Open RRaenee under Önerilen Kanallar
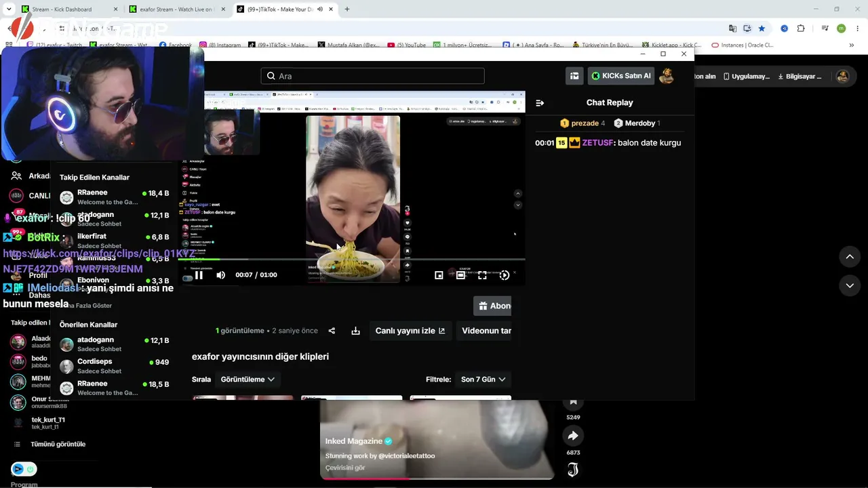Screen dimensions: 868x488 [x=114, y=388]
